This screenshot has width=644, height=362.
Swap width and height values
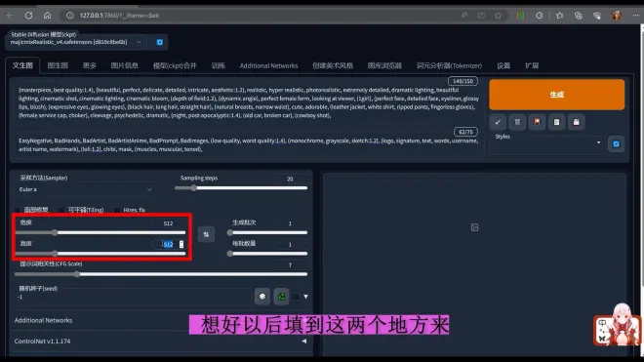tap(206, 234)
